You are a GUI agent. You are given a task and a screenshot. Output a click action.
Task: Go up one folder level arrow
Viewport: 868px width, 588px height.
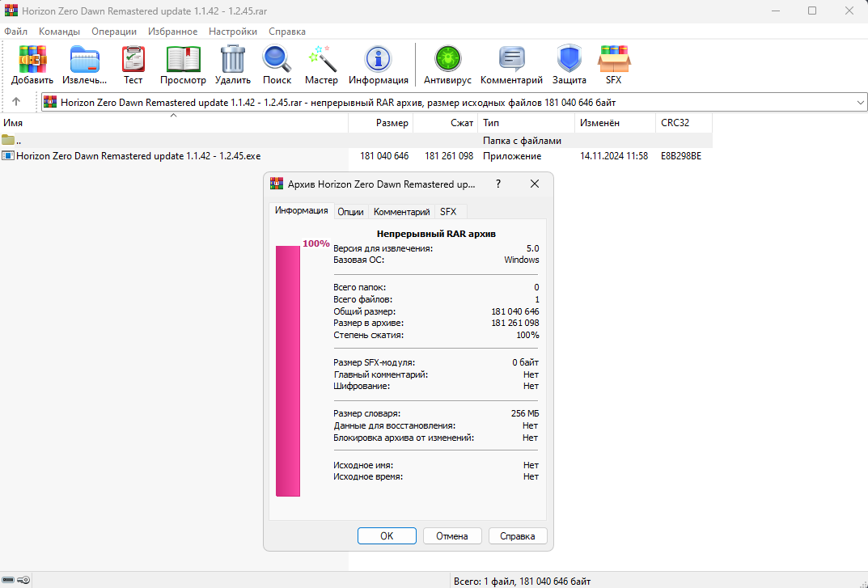(16, 103)
